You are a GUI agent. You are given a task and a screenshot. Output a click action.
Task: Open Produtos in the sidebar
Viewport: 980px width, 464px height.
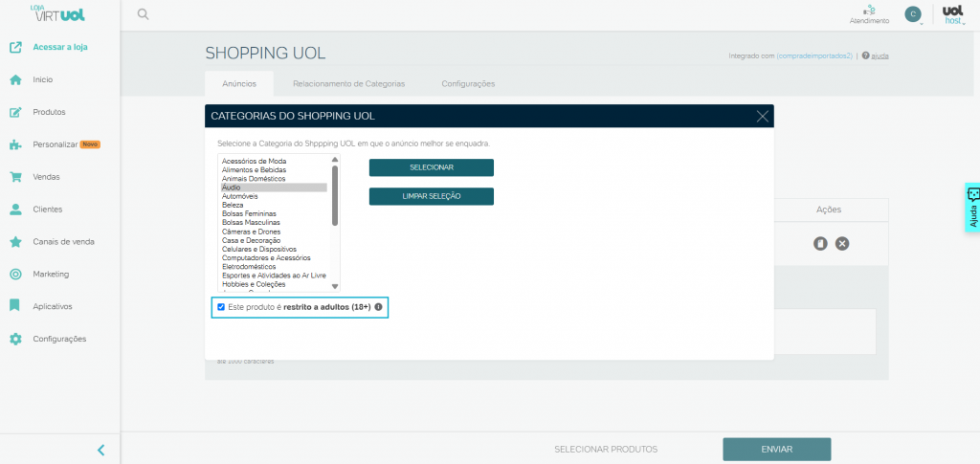(x=50, y=112)
